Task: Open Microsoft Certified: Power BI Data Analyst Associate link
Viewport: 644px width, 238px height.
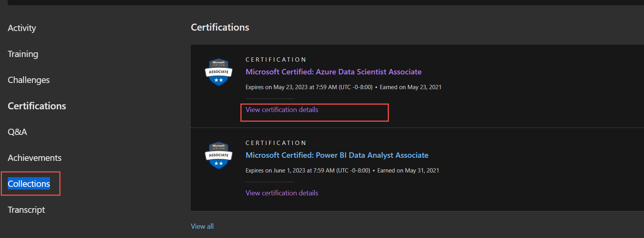Action: 337,155
